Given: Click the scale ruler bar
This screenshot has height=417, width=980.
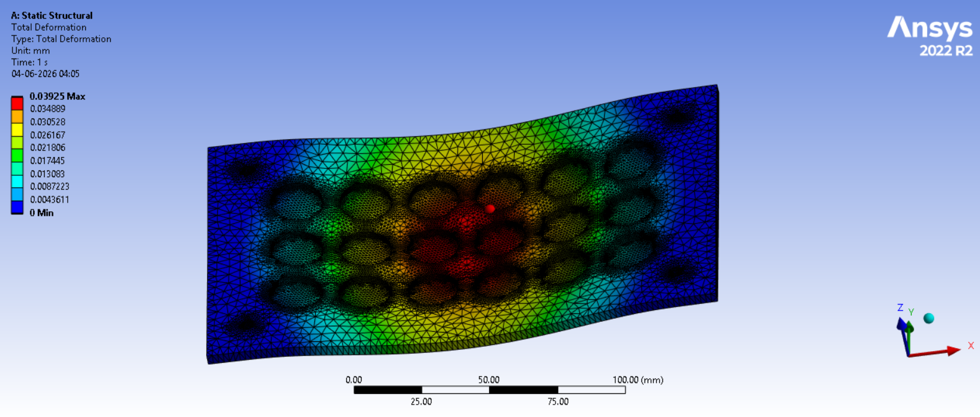Looking at the screenshot, I should tap(490, 390).
